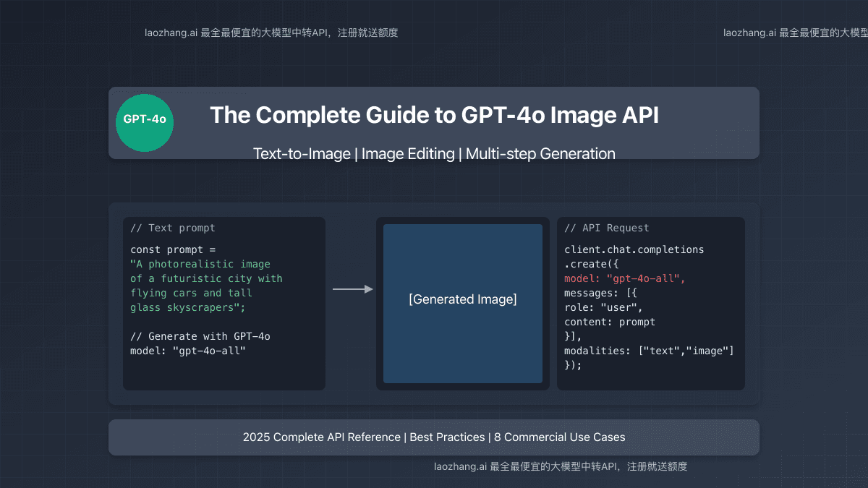
Task: Click the line "flying cars and tall"
Action: (x=191, y=293)
